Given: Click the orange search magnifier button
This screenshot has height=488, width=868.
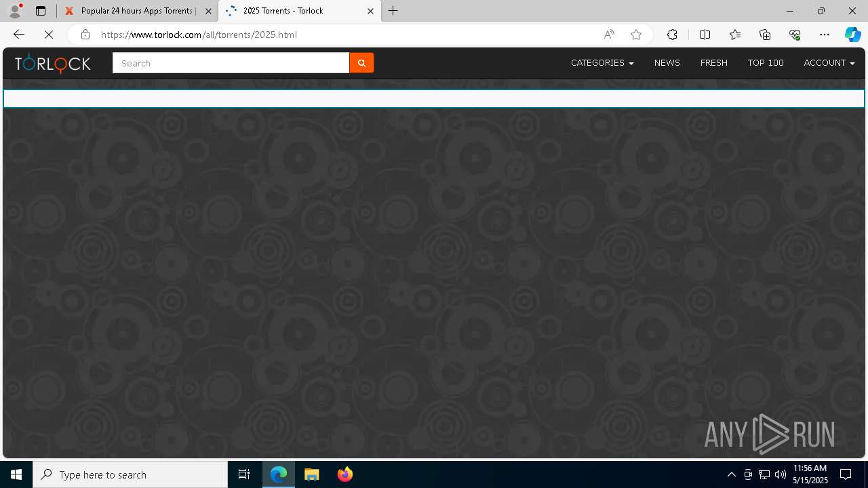Looking at the screenshot, I should click(361, 63).
